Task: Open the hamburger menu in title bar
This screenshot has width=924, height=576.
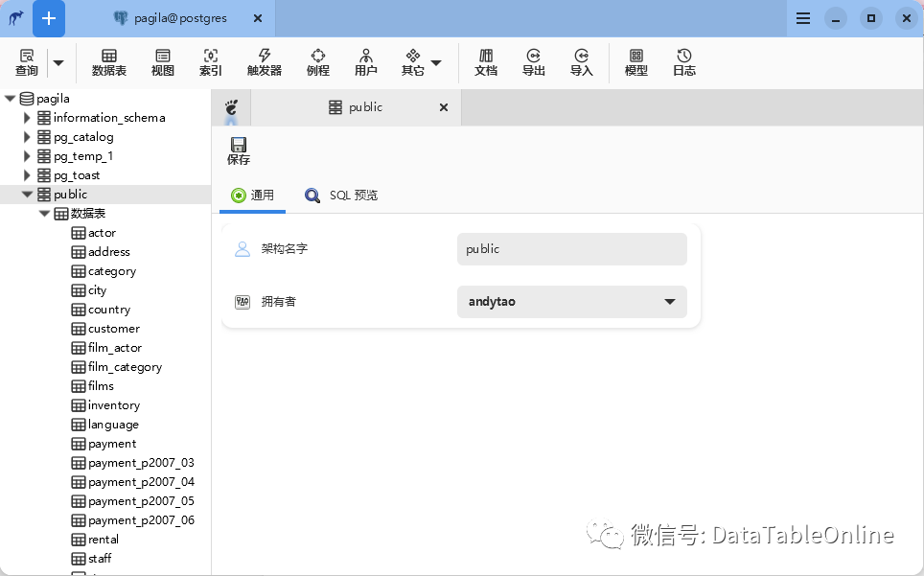Action: coord(802,18)
